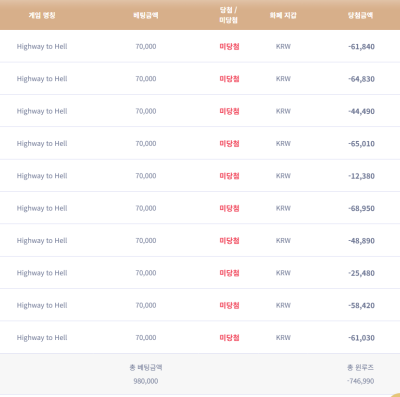Viewport: 400px width, 397px height.
Task: Click the 70,000 bet in the -64,830 row
Action: coord(146,79)
